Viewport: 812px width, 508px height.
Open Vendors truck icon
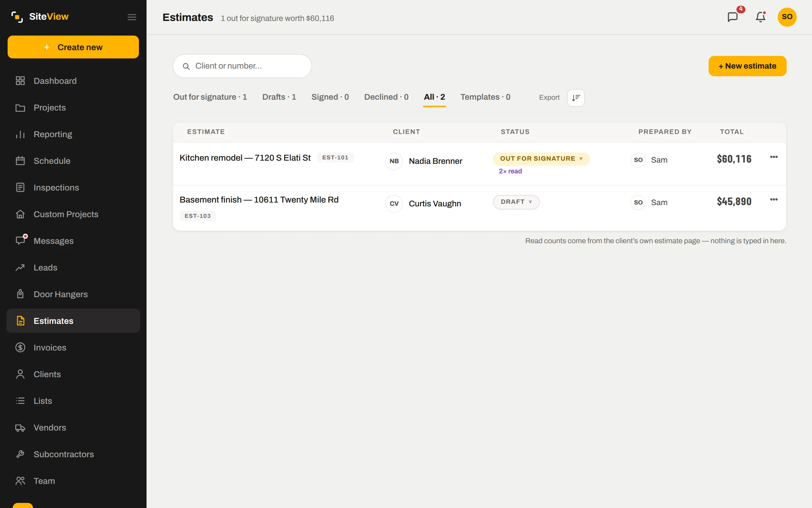click(x=20, y=428)
